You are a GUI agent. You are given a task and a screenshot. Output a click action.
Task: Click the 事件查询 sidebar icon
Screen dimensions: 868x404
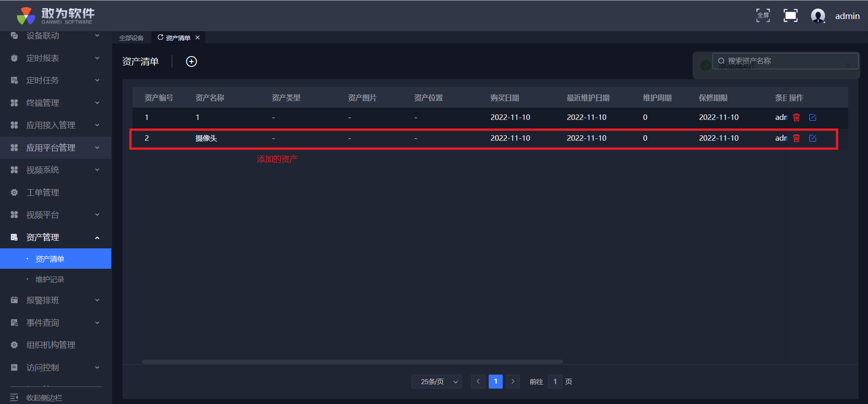(14, 323)
